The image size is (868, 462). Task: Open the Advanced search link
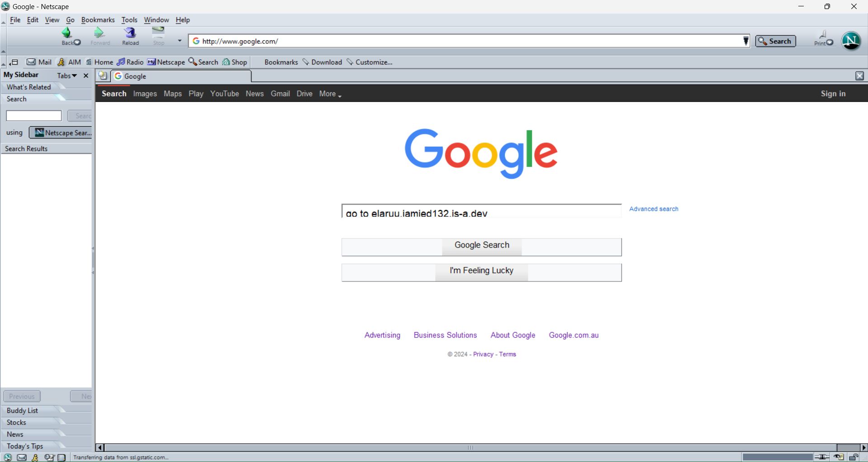pos(654,209)
